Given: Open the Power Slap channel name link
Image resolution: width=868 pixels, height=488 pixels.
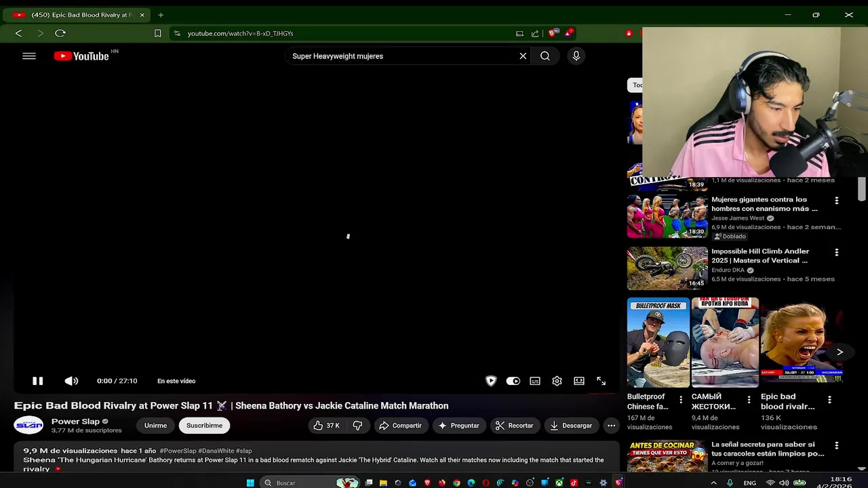Looking at the screenshot, I should coord(75,421).
